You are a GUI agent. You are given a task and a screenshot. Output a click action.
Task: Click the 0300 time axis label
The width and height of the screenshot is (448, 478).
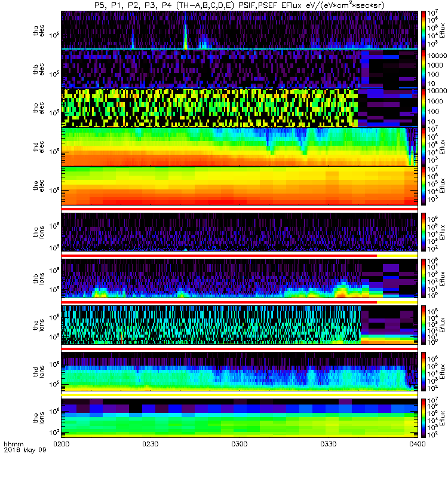pyautogui.click(x=240, y=444)
